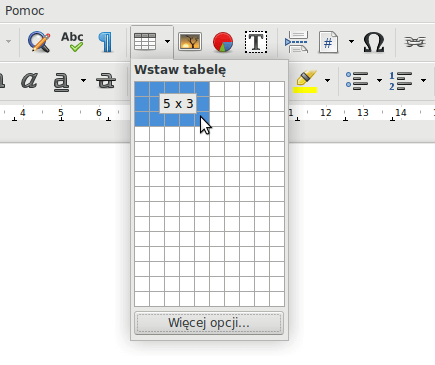Toggle formatting marks pilcrow icon
435x365 pixels.
(106, 42)
